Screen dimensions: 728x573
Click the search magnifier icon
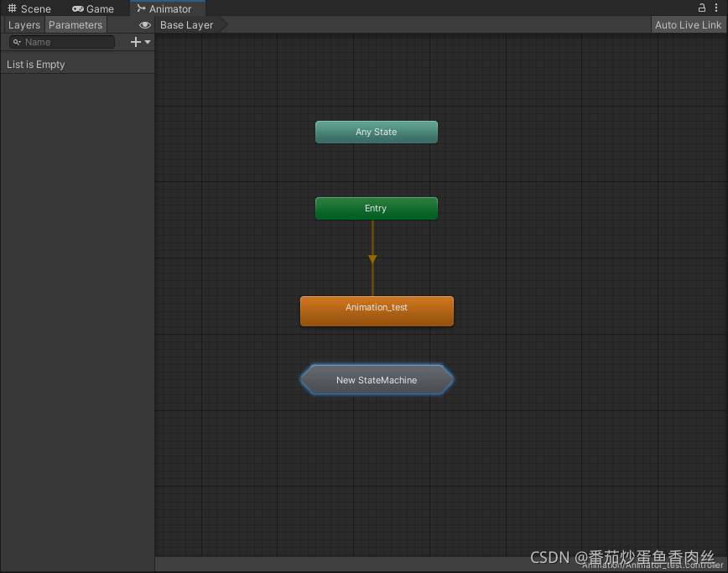coord(17,42)
